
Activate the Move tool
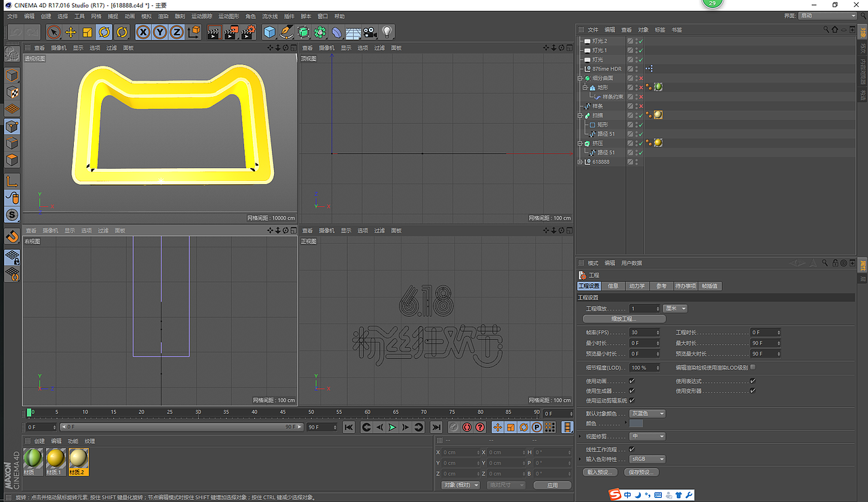tap(71, 32)
